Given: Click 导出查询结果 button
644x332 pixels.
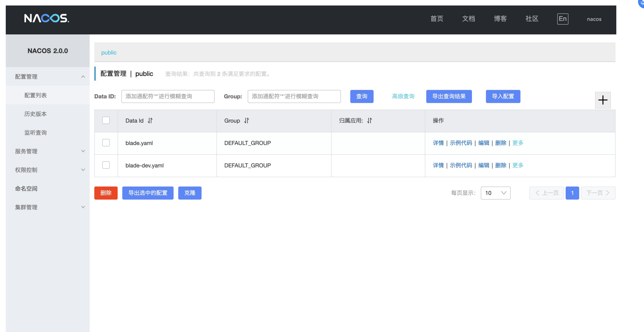Looking at the screenshot, I should tap(449, 96).
